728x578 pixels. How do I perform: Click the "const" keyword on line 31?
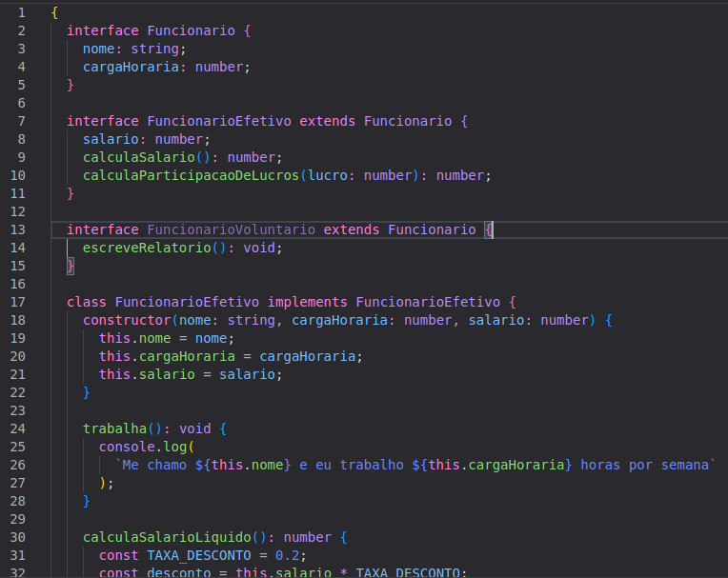pos(118,555)
